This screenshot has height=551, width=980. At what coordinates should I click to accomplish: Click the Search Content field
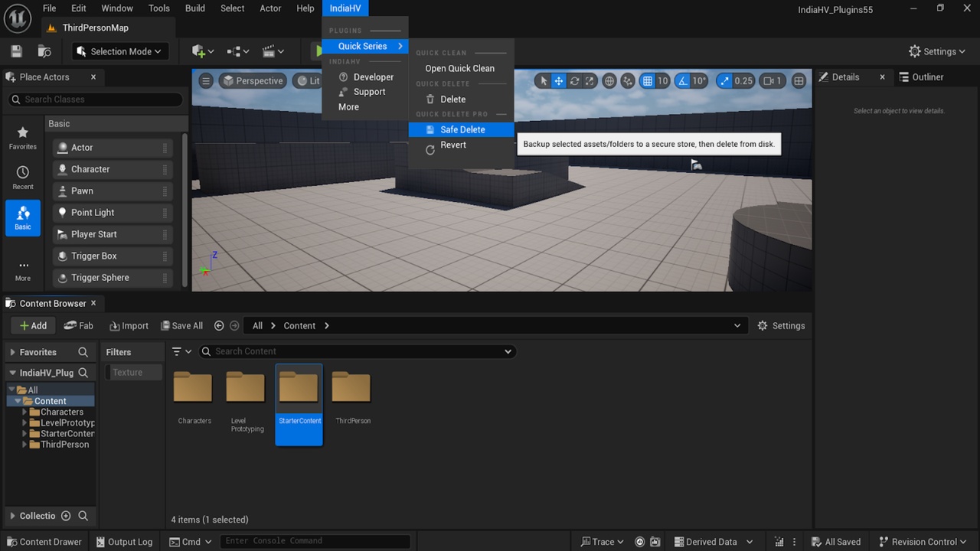point(357,351)
